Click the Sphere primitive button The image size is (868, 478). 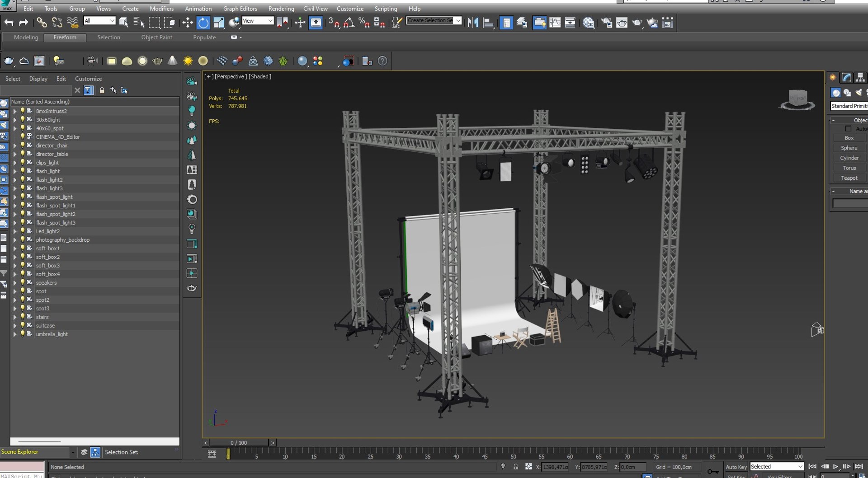click(x=849, y=148)
